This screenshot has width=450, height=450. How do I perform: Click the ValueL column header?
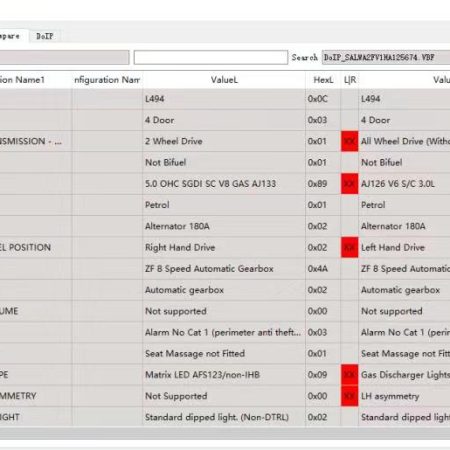click(224, 80)
